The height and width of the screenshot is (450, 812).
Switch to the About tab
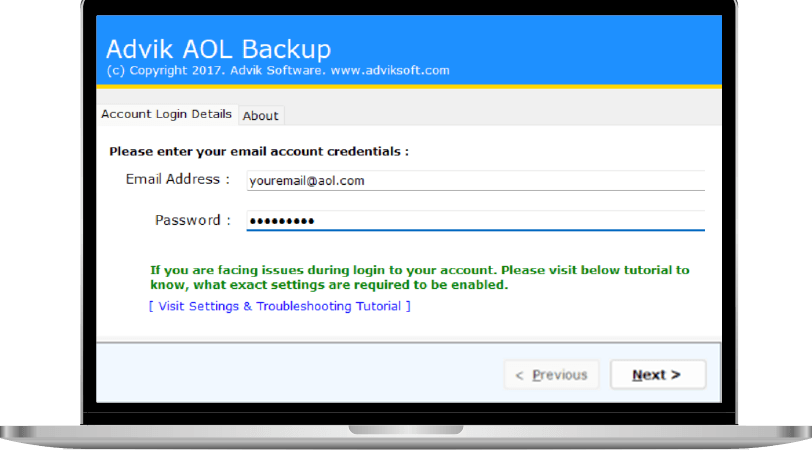(x=261, y=115)
